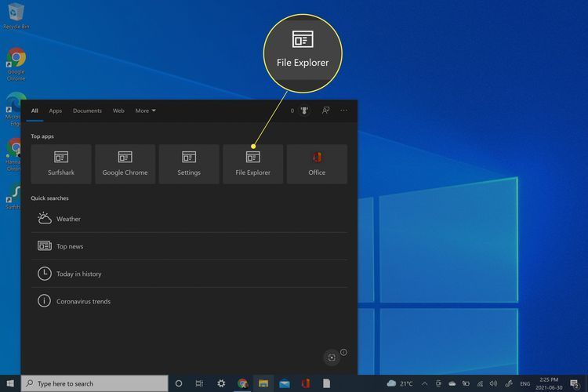
Task: Launch the Google Chrome tile in Top apps
Action: pyautogui.click(x=125, y=164)
